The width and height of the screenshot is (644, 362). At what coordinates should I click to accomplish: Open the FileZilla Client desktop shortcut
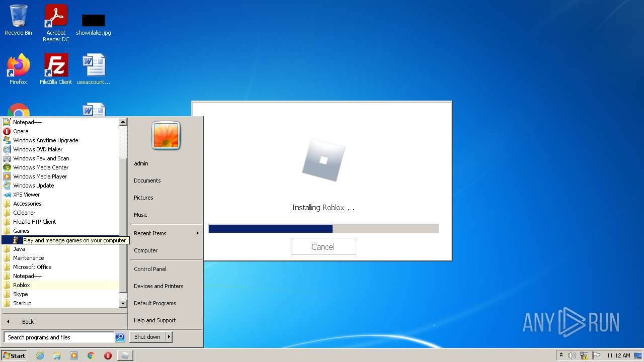56,69
